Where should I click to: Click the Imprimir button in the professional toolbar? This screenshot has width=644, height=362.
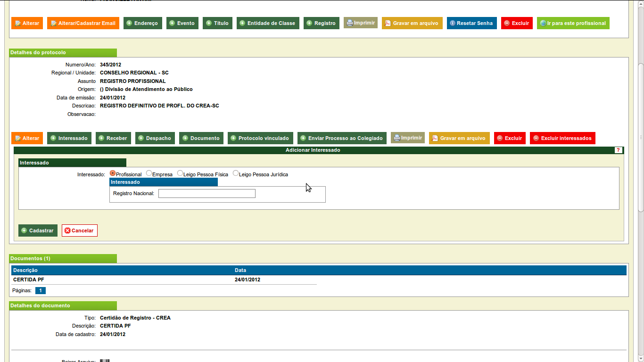coord(361,23)
